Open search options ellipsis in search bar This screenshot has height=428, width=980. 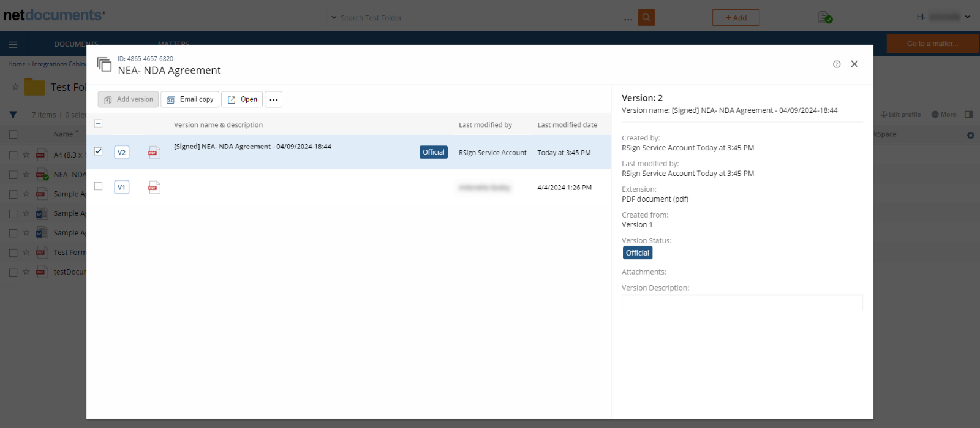click(x=628, y=18)
